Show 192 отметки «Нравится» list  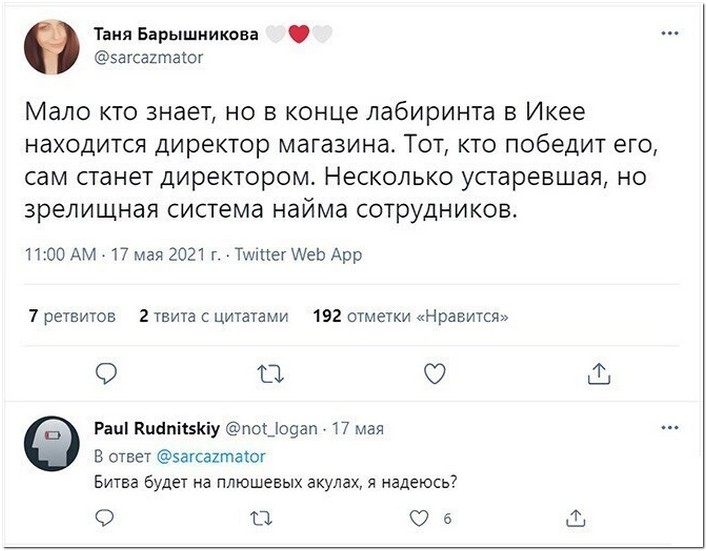point(411,316)
